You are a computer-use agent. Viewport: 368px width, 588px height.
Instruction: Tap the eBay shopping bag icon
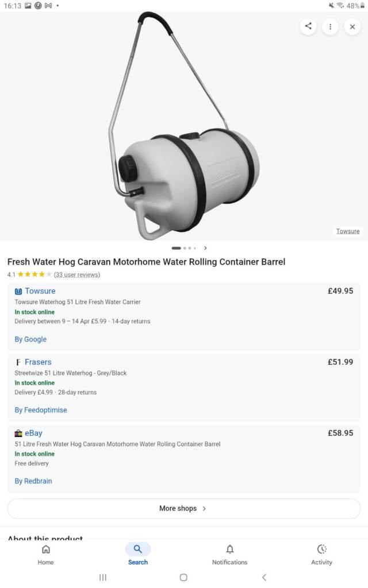tap(18, 433)
